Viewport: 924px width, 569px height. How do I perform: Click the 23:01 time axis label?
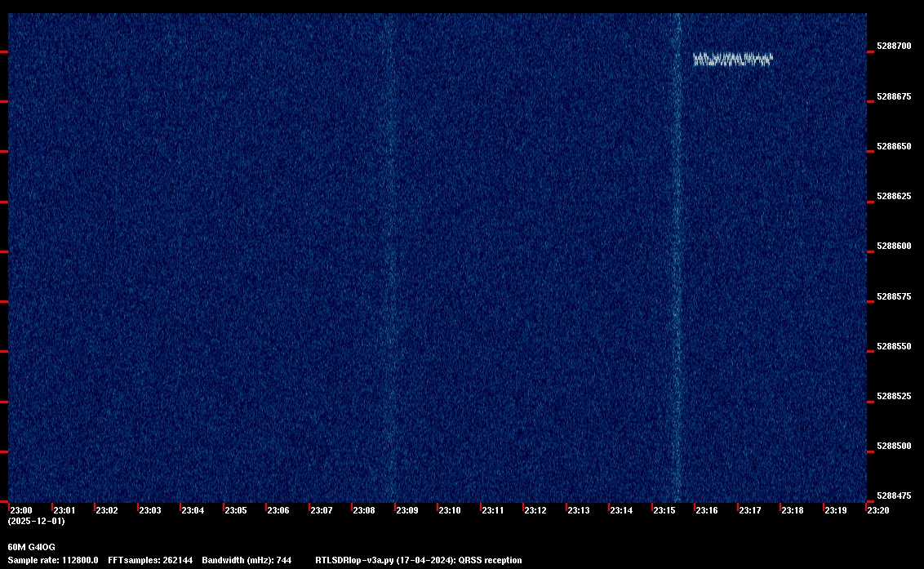(x=64, y=510)
